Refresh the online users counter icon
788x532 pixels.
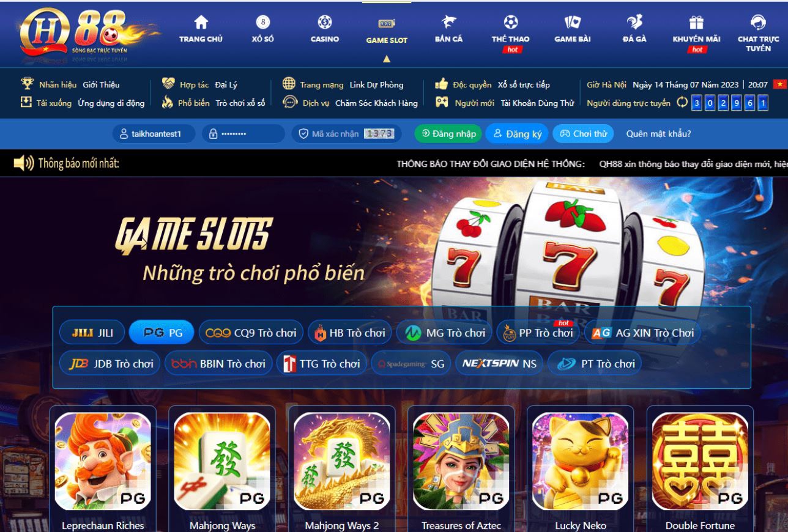682,103
